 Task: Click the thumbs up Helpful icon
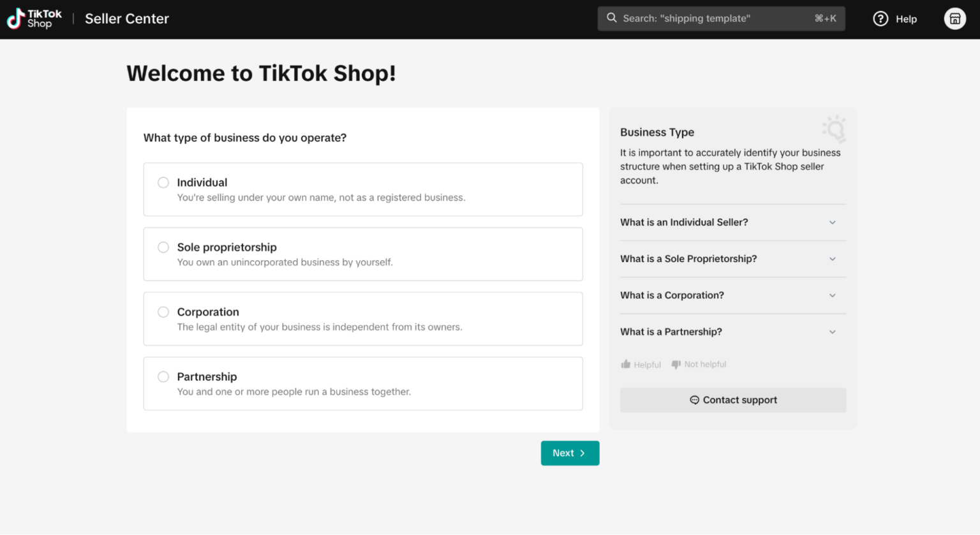(627, 364)
